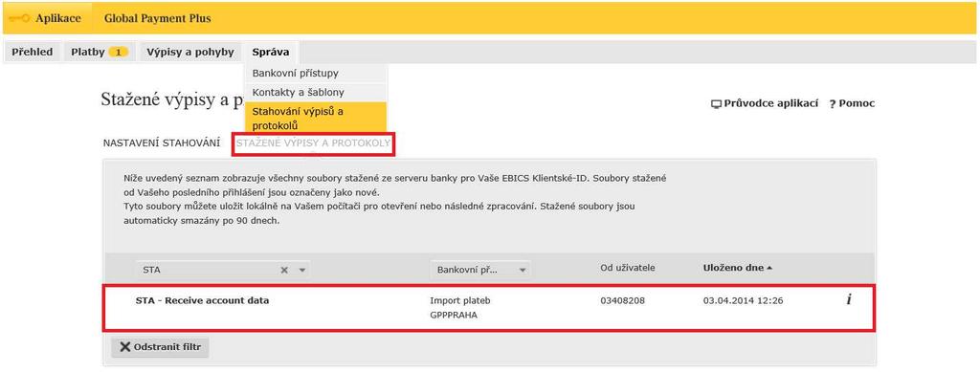The width and height of the screenshot is (980, 372).
Task: Open the Aplikace key icon menu
Action: [x=20, y=18]
